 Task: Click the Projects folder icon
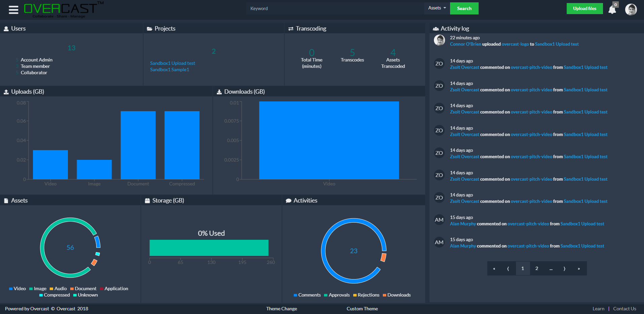pos(149,28)
